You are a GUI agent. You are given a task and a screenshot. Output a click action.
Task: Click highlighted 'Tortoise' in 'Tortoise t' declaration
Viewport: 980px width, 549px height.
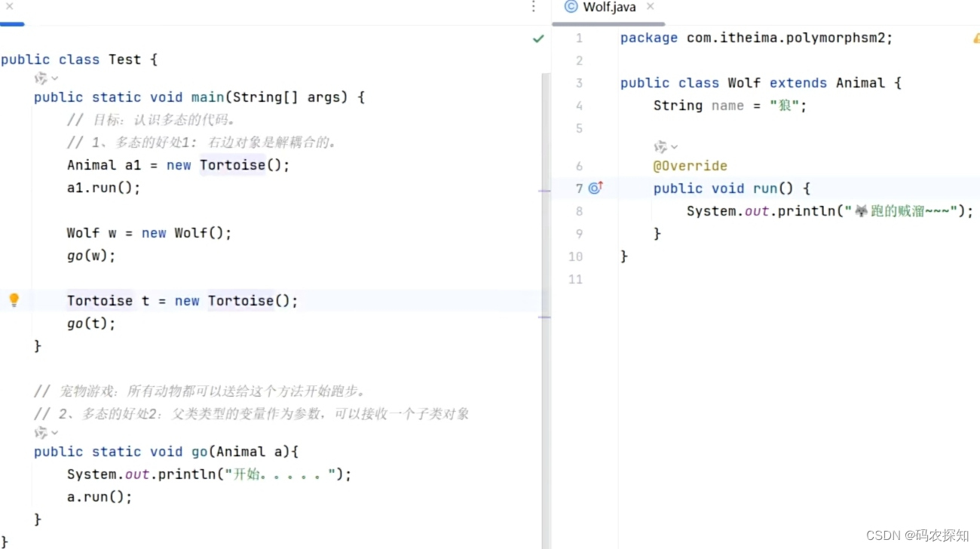click(x=100, y=301)
